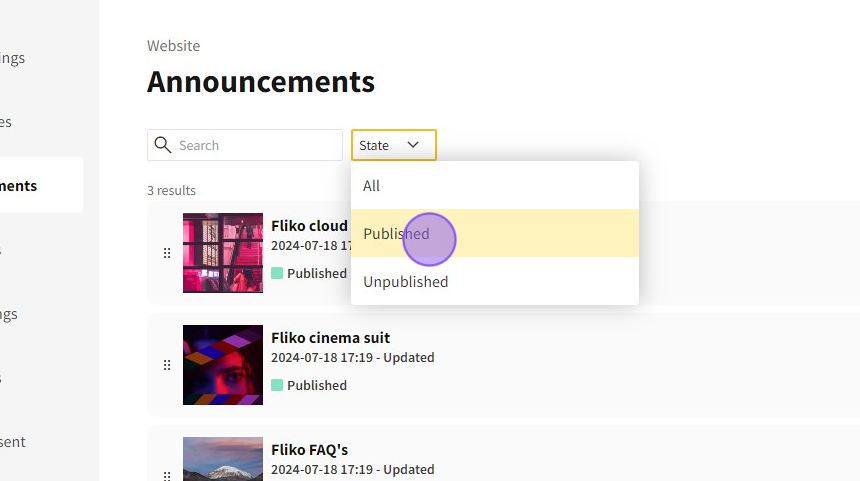Pick Unpublished in the State filter list

(405, 282)
